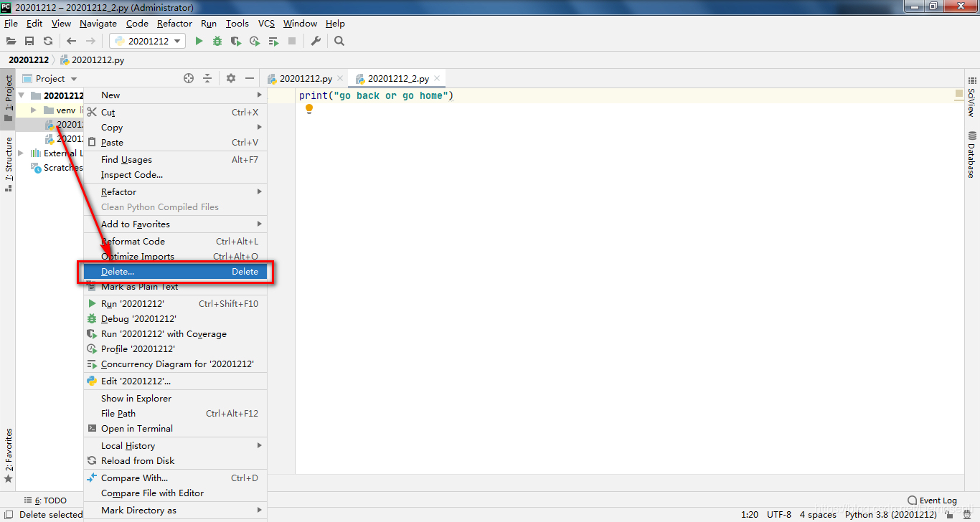980x522 pixels.
Task: Navigate forward with the right arrow icon
Action: click(90, 42)
